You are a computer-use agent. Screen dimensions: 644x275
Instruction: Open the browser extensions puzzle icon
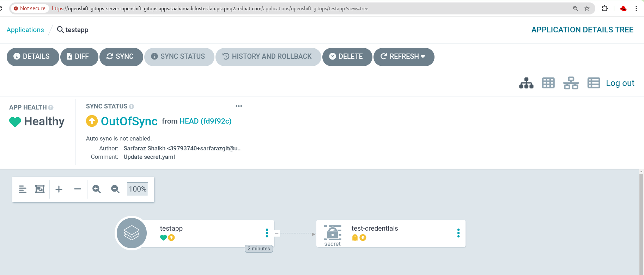coord(604,8)
